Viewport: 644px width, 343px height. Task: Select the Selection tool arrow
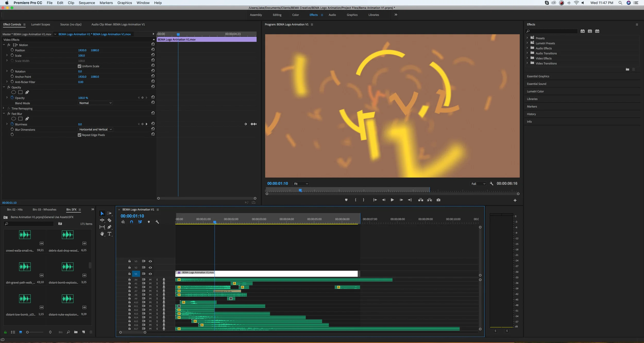coord(102,214)
